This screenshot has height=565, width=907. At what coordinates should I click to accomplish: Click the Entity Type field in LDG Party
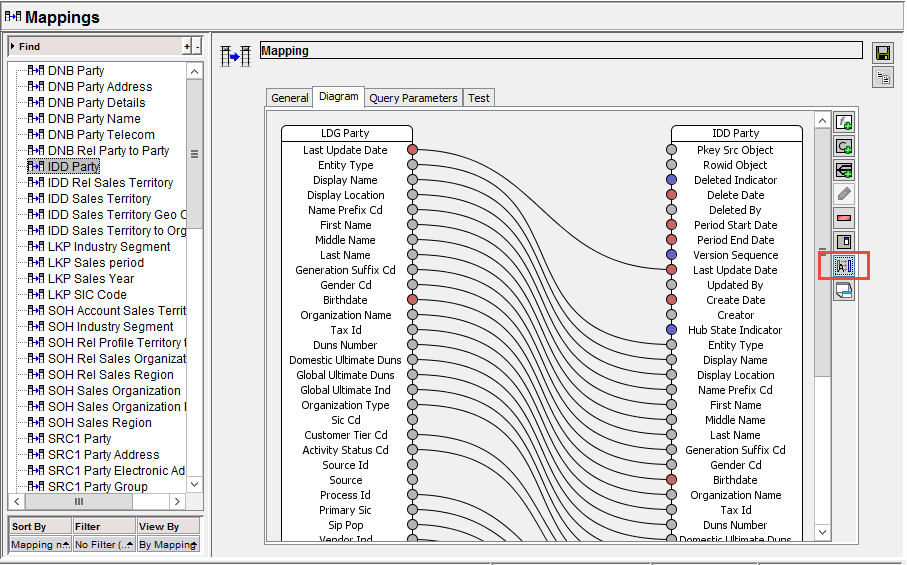tap(345, 165)
